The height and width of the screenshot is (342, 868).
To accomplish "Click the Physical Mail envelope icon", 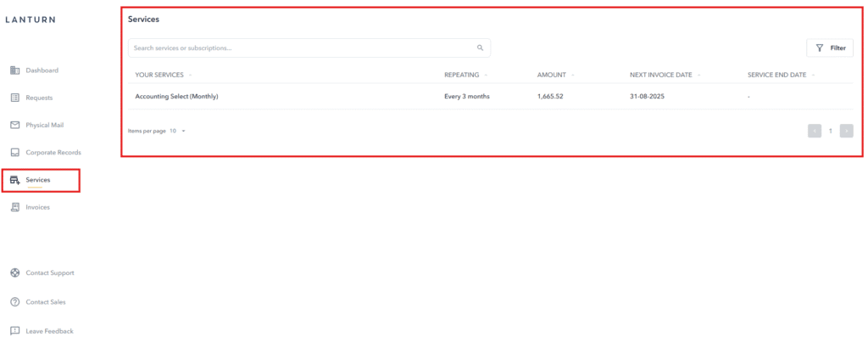I will pyautogui.click(x=14, y=125).
